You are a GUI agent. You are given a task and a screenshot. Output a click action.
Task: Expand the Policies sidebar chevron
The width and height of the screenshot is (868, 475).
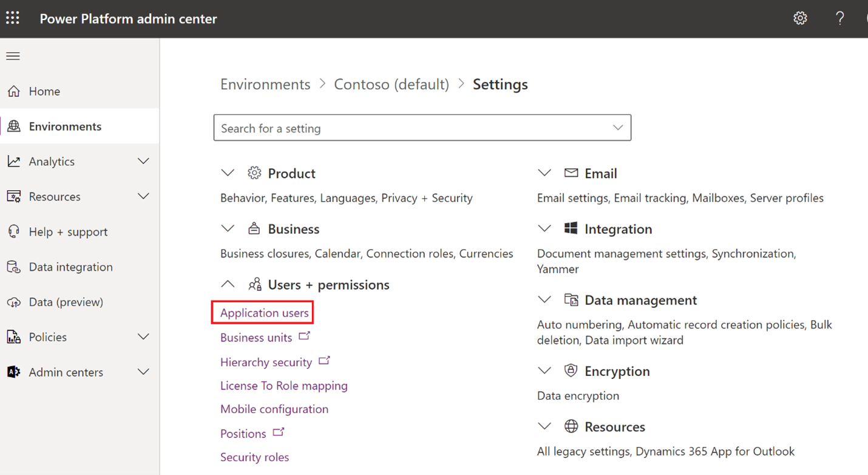click(143, 337)
